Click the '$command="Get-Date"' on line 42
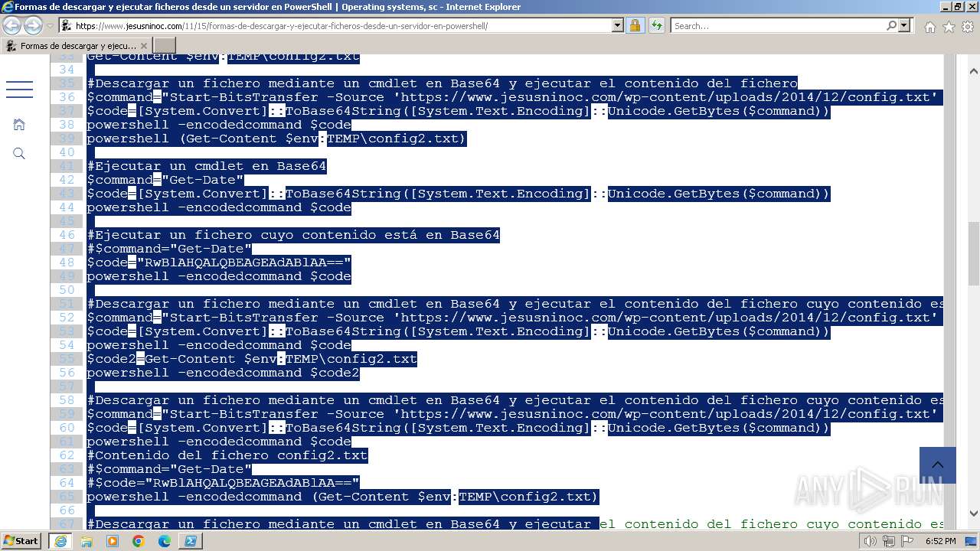The width and height of the screenshot is (980, 551). 165,180
